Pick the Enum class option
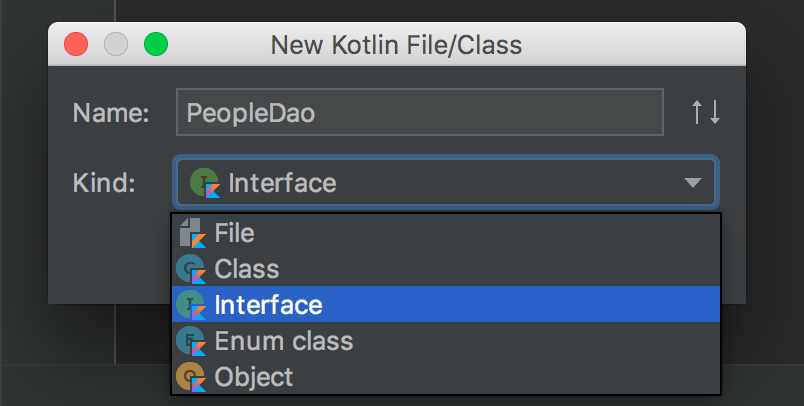This screenshot has width=804, height=406. coord(446,340)
